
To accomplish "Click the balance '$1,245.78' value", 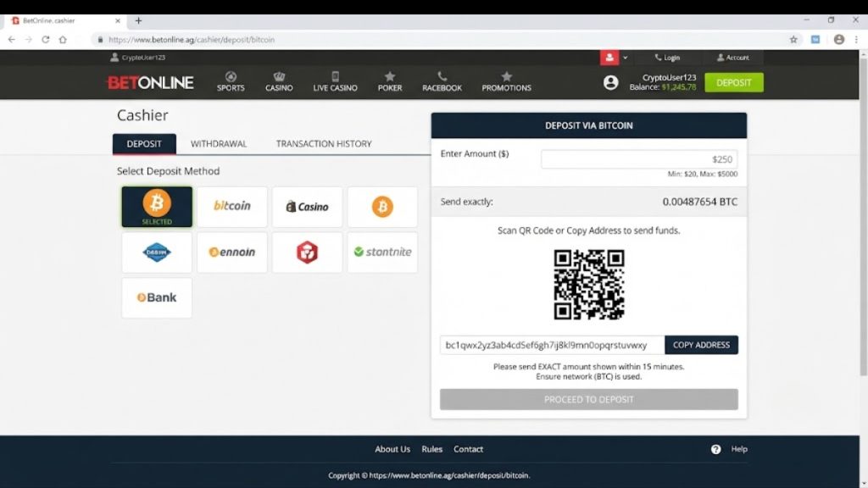I will click(x=679, y=87).
